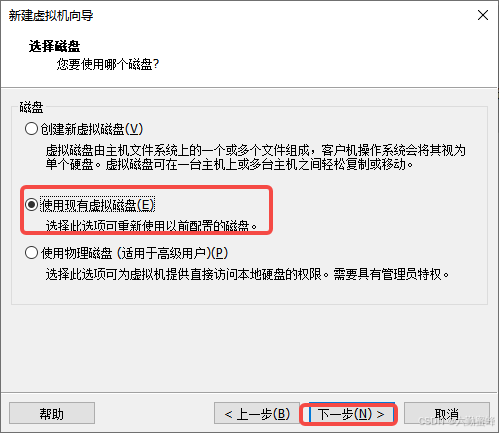
Task: Click the 选择磁盘 bold heading
Action: pyautogui.click(x=54, y=46)
